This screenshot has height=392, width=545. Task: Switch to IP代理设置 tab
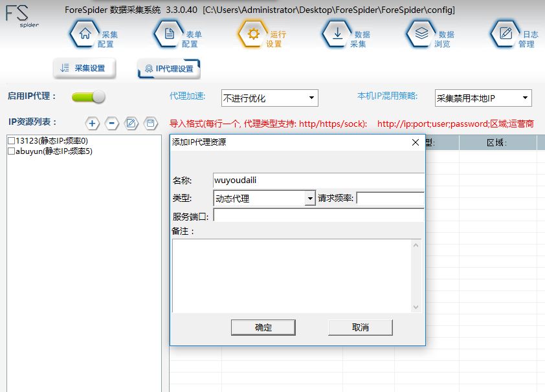click(169, 69)
